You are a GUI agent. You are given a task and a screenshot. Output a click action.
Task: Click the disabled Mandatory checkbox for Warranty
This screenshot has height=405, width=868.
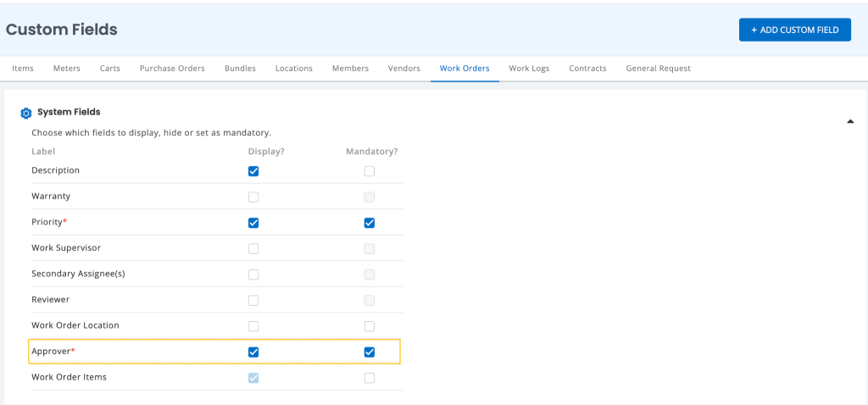(370, 197)
